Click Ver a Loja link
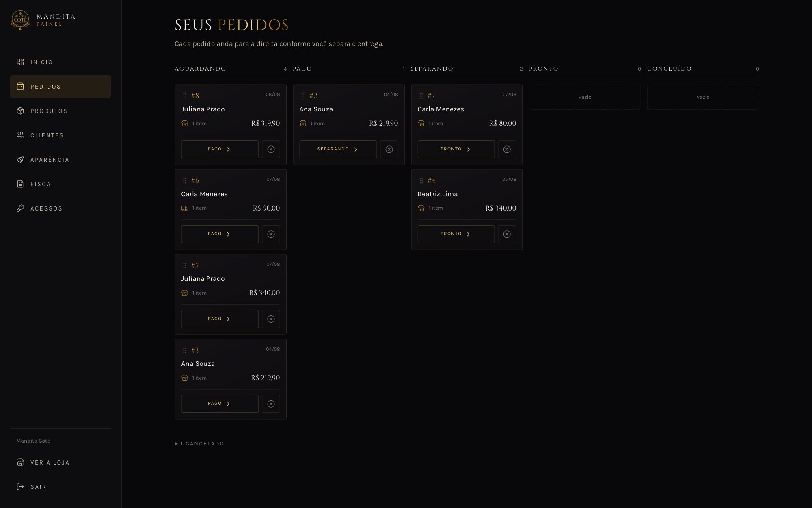 pyautogui.click(x=60, y=462)
